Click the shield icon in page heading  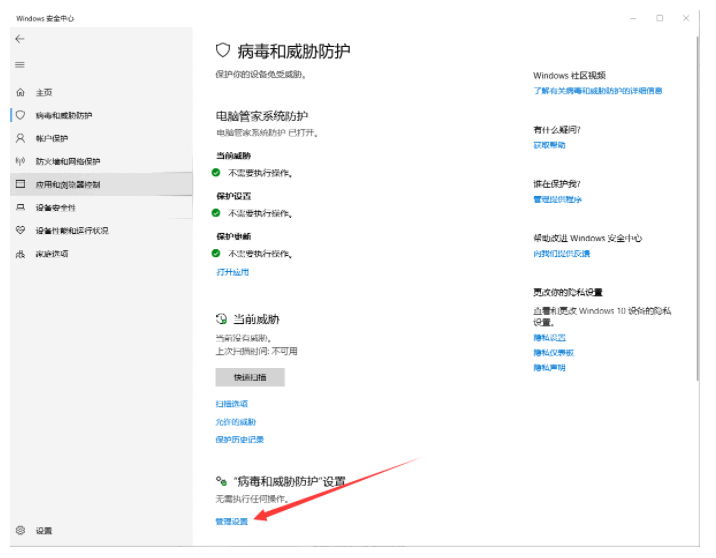click(223, 50)
